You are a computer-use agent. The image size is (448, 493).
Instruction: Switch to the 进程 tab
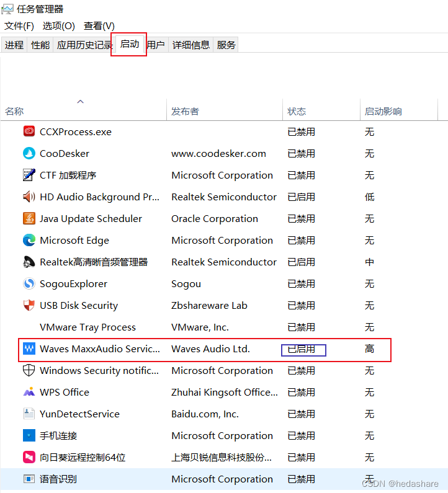[14, 45]
